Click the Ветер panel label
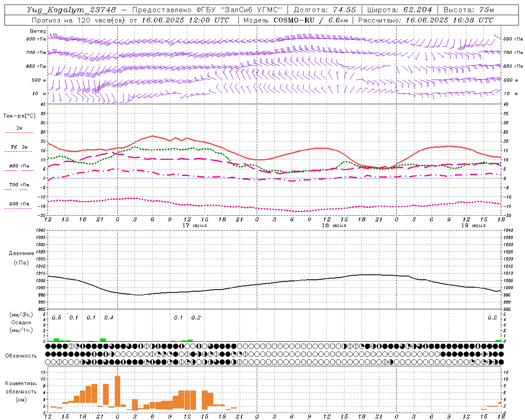Screen dimensions: 525x420 pos(38,31)
